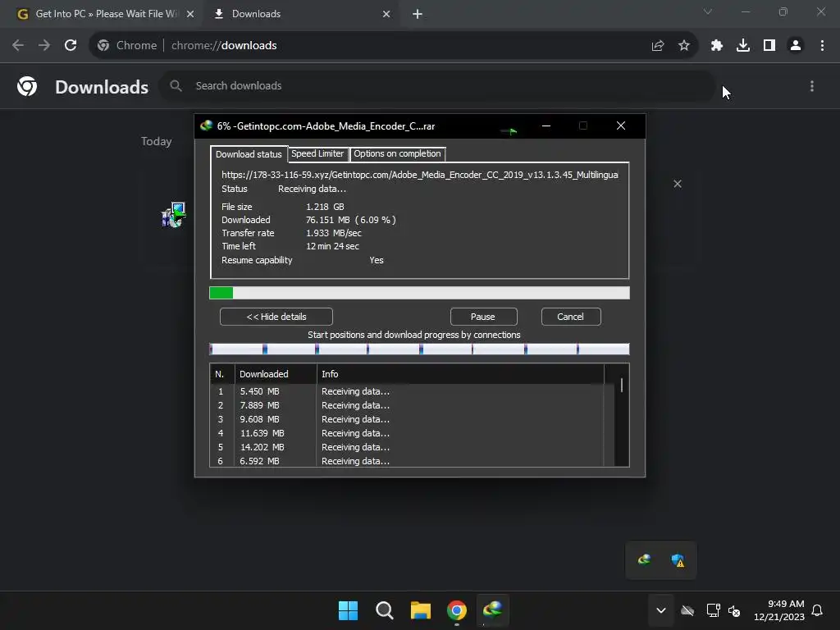The width and height of the screenshot is (840, 630).
Task: Click the download URL text in dialog
Action: pyautogui.click(x=419, y=175)
